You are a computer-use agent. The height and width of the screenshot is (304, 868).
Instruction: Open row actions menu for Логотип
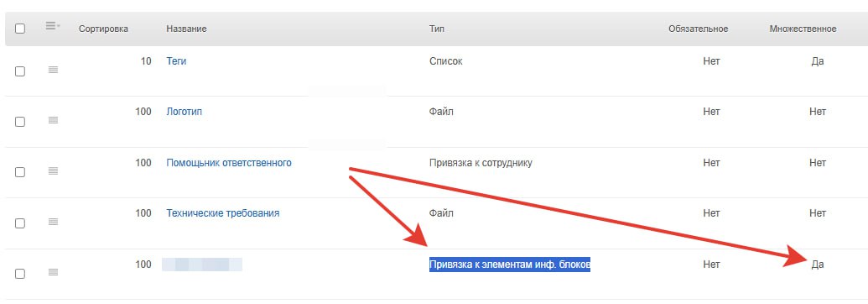pos(53,120)
